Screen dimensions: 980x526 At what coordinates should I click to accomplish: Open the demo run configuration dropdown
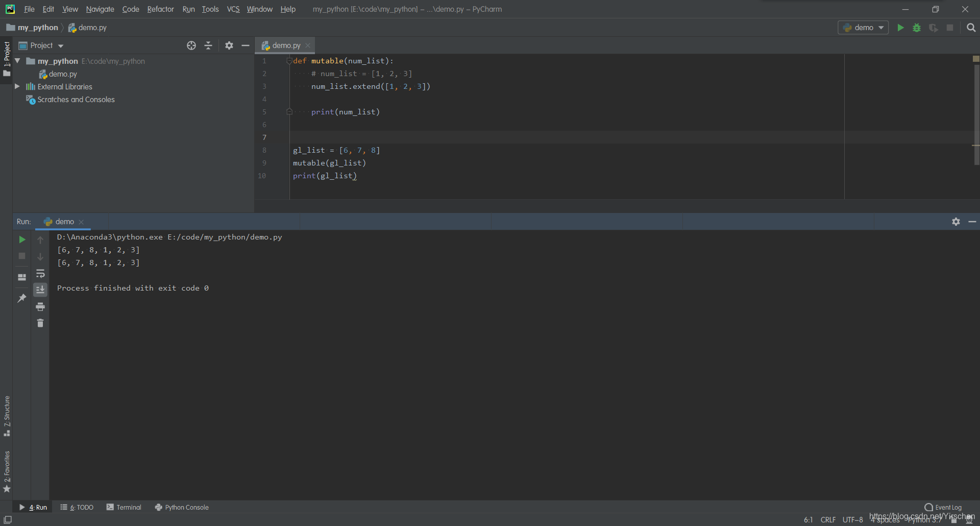pyautogui.click(x=863, y=28)
